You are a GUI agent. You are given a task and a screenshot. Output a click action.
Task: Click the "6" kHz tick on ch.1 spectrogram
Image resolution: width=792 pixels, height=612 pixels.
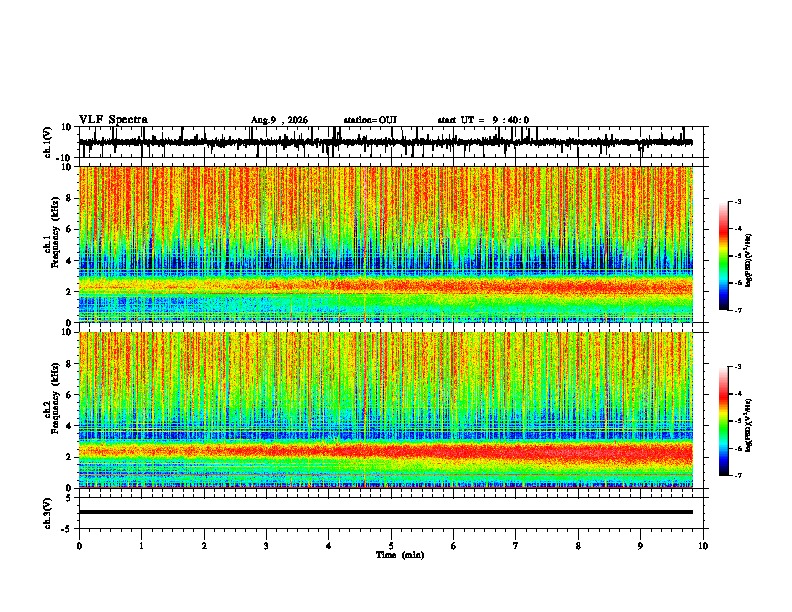[70, 230]
